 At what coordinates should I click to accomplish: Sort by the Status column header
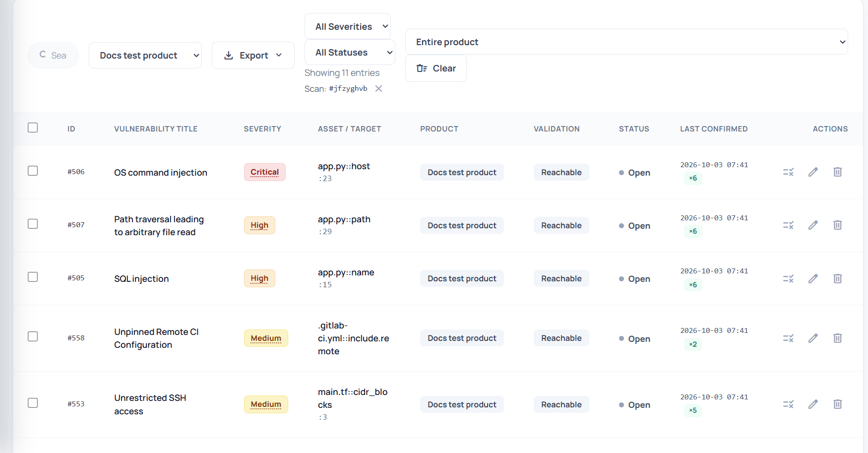pyautogui.click(x=634, y=129)
